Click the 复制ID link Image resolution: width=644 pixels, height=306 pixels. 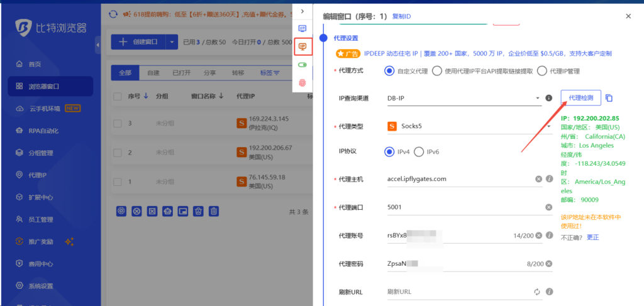[401, 16]
